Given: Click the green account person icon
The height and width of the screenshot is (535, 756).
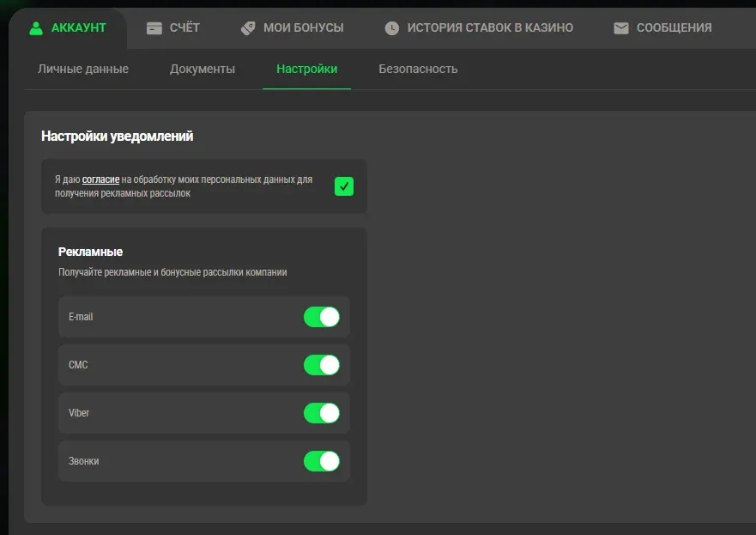Looking at the screenshot, I should [x=36, y=28].
